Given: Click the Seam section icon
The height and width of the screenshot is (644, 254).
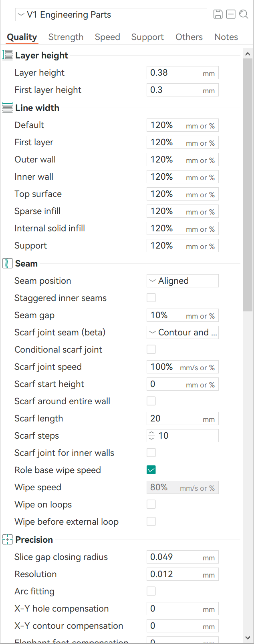Looking at the screenshot, I should click(x=8, y=263).
